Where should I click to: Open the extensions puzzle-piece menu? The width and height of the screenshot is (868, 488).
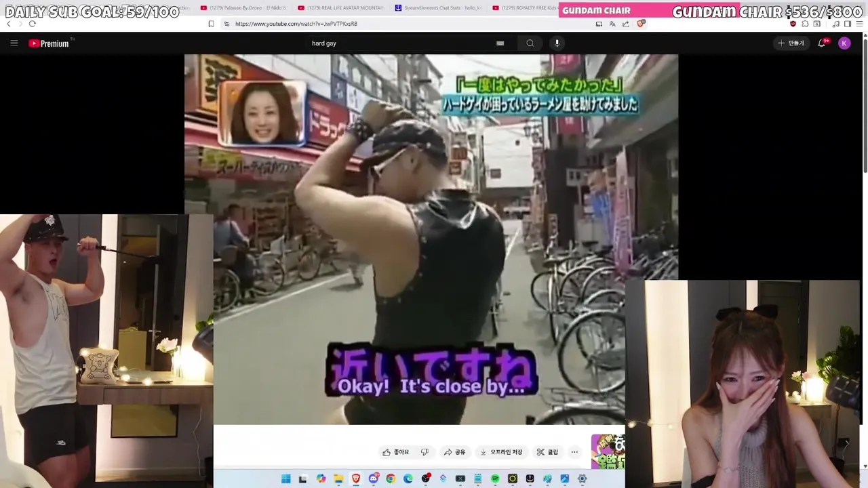pyautogui.click(x=805, y=24)
